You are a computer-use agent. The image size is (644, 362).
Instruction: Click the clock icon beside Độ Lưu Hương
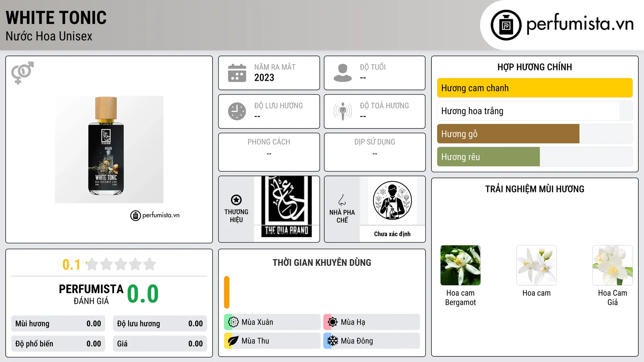237,111
